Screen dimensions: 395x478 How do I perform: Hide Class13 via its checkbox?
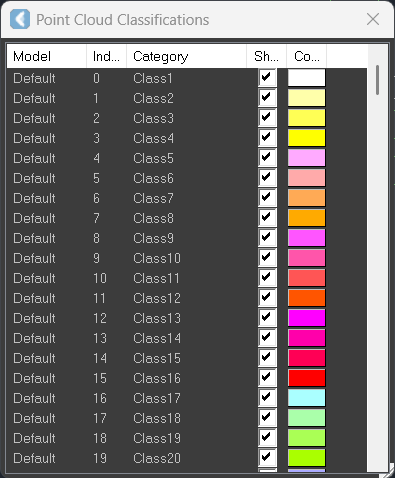(267, 318)
